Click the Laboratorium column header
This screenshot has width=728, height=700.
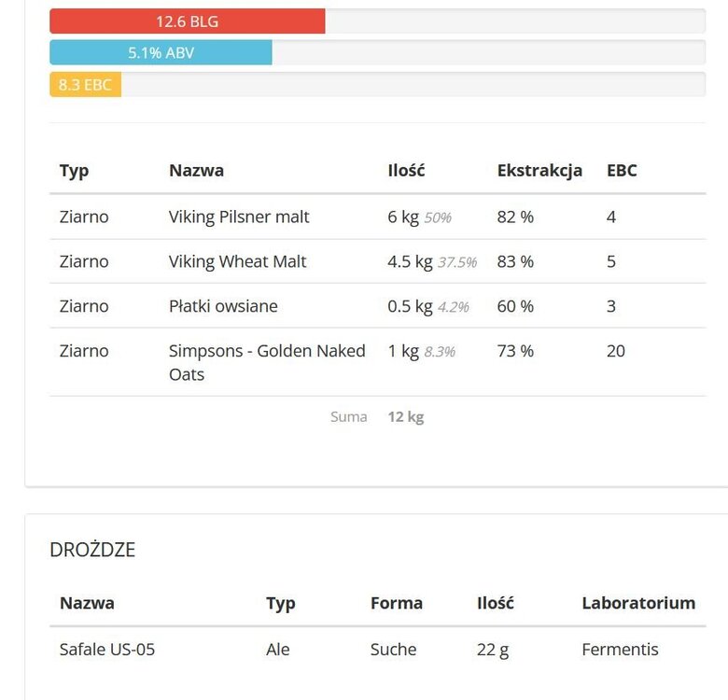click(638, 603)
